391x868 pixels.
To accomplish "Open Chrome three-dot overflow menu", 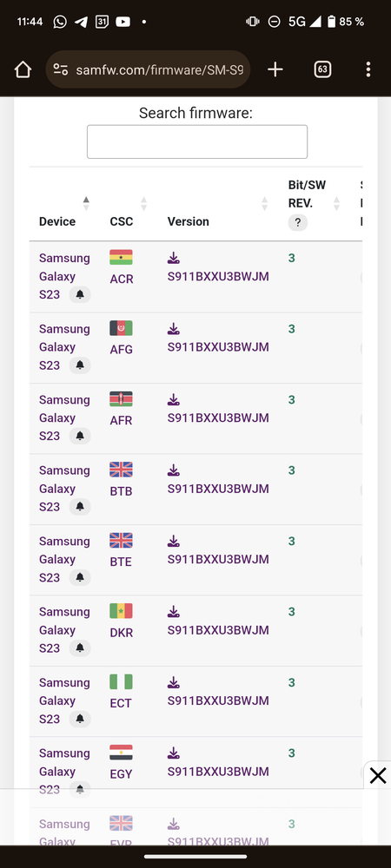I will (368, 69).
